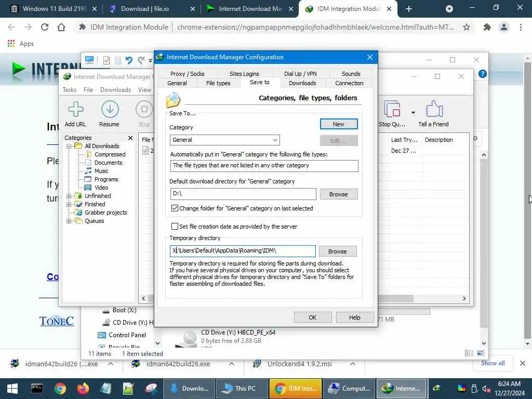
Task: Click the Stop download icon
Action: click(x=144, y=109)
